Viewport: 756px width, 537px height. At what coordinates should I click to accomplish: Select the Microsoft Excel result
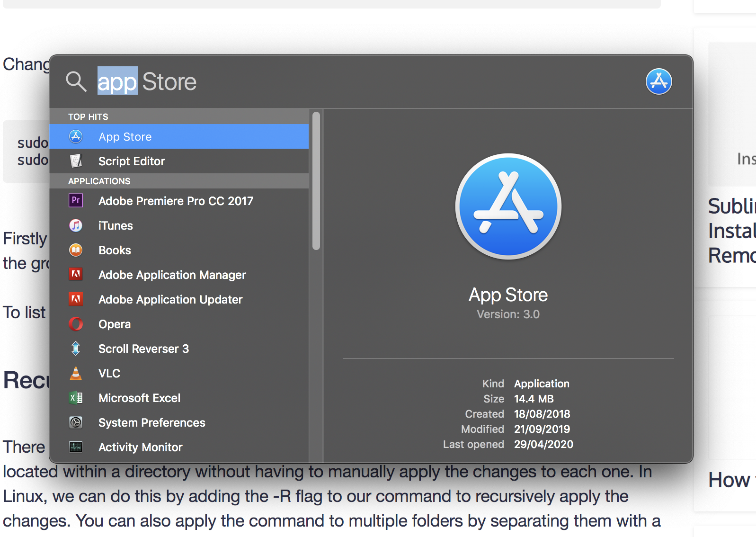coord(179,398)
